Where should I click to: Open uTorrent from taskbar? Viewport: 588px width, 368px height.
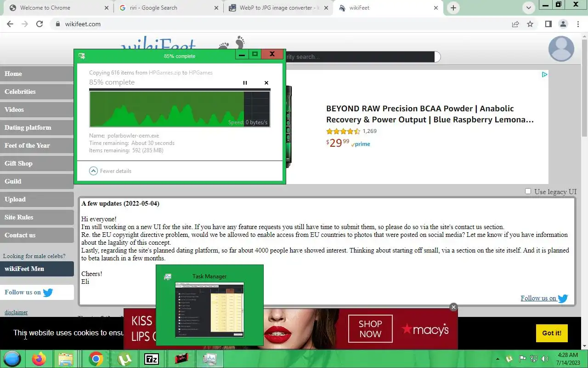[124, 359]
